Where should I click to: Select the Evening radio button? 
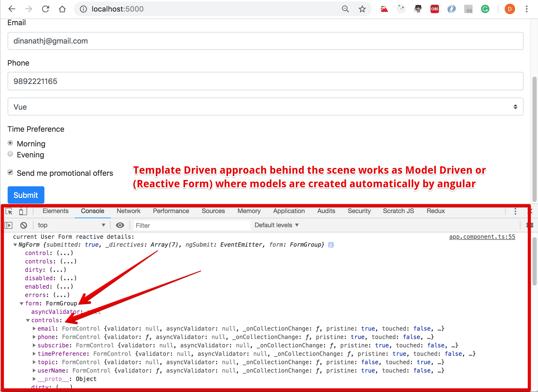point(10,154)
